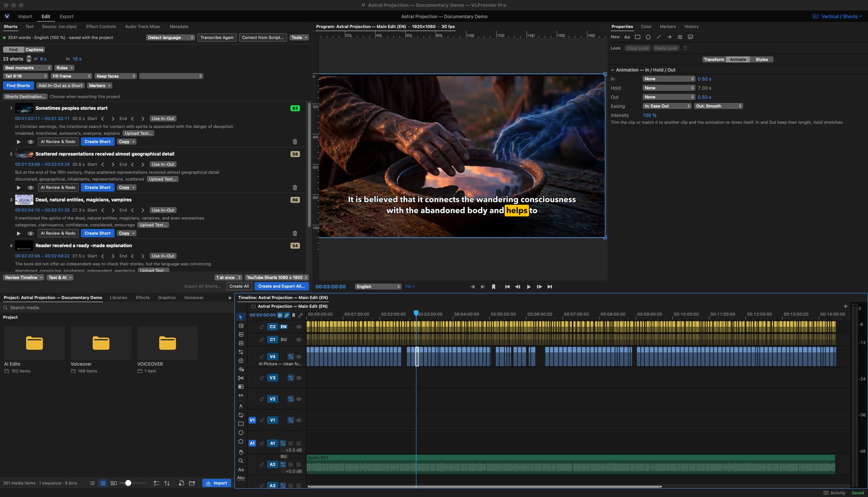Delete short 1 with its trash icon
868x497 pixels.
295,142
